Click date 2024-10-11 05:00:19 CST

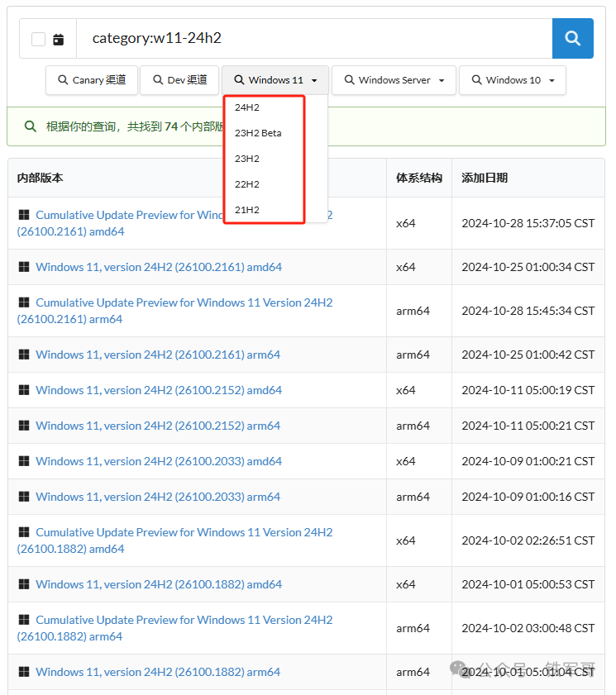(528, 390)
